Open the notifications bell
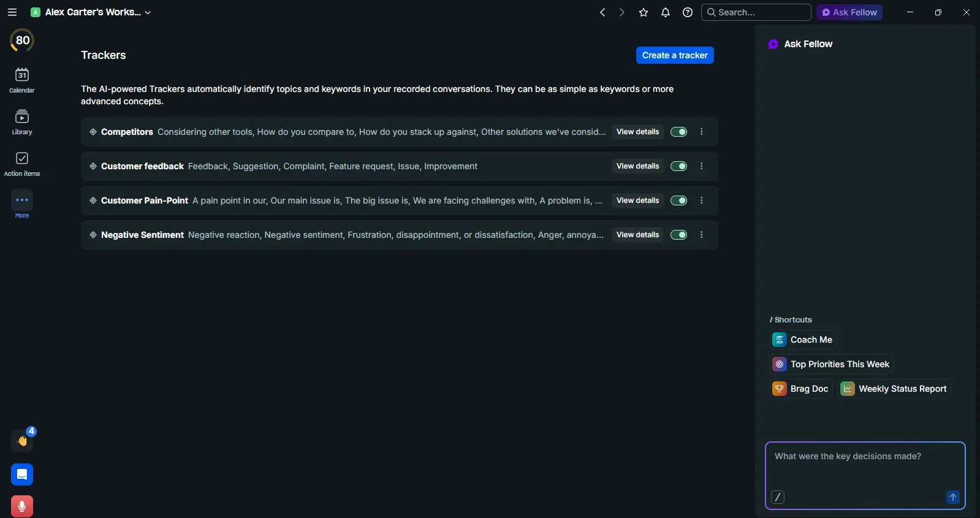980x518 pixels. point(666,12)
